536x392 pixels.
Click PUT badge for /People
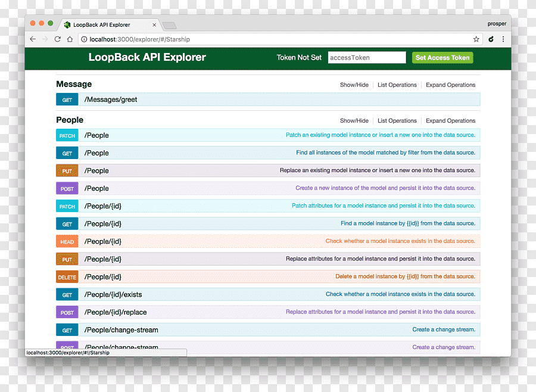click(67, 171)
